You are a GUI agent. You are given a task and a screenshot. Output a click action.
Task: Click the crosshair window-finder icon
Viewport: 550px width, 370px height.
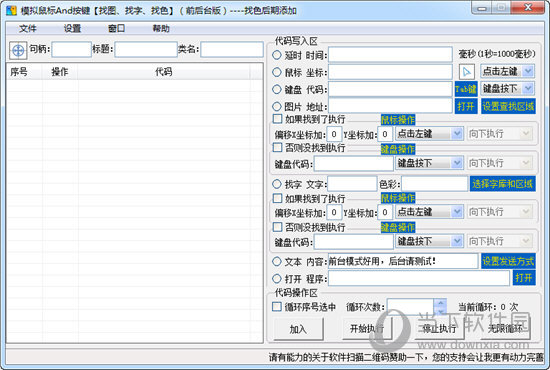click(x=18, y=51)
